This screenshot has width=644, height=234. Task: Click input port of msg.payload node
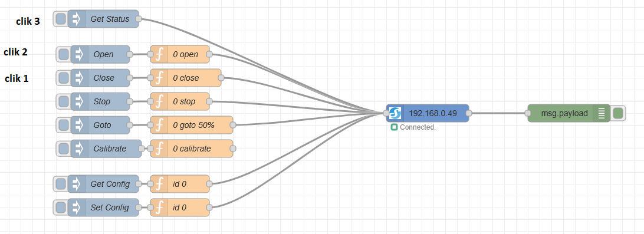click(528, 113)
